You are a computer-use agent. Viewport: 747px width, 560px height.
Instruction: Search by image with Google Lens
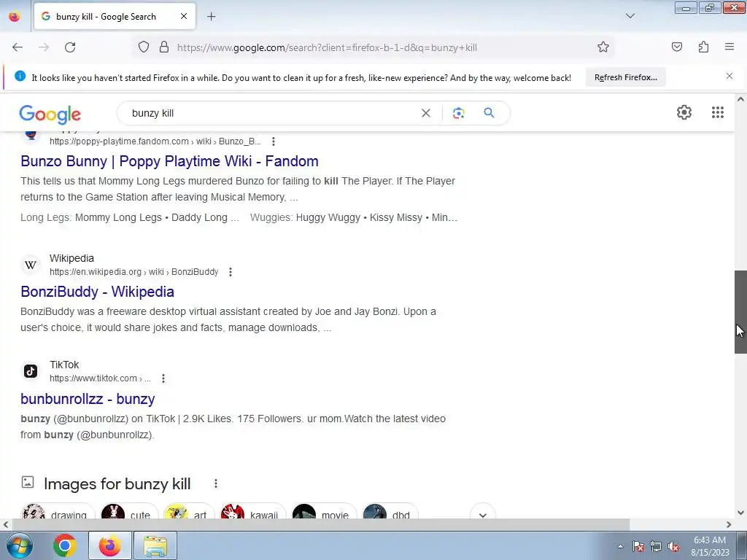pyautogui.click(x=458, y=113)
